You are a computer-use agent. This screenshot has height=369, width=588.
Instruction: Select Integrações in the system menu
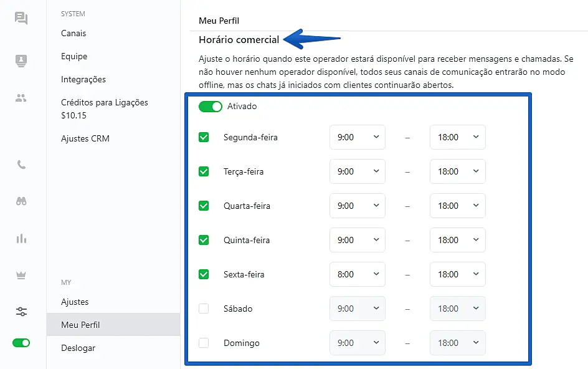[x=83, y=79]
